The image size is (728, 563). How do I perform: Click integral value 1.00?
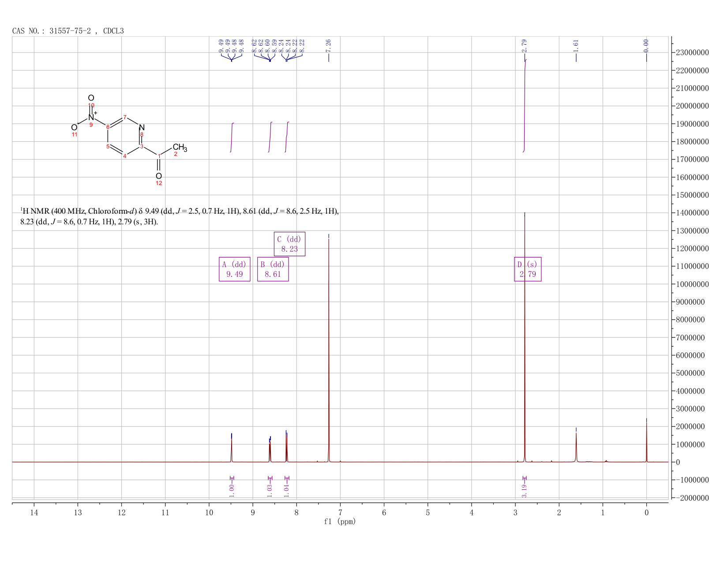[x=232, y=490]
